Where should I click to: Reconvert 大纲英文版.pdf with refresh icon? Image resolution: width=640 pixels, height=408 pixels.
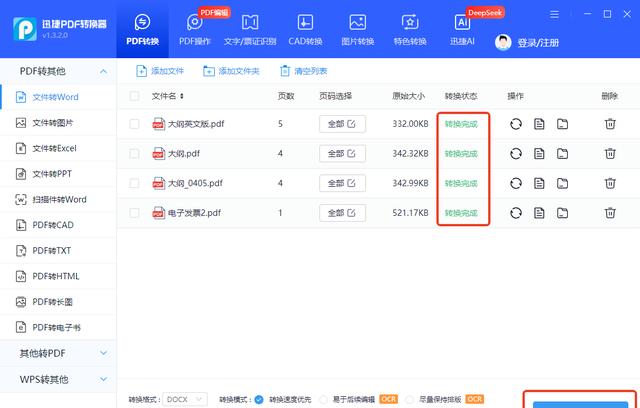coord(516,124)
